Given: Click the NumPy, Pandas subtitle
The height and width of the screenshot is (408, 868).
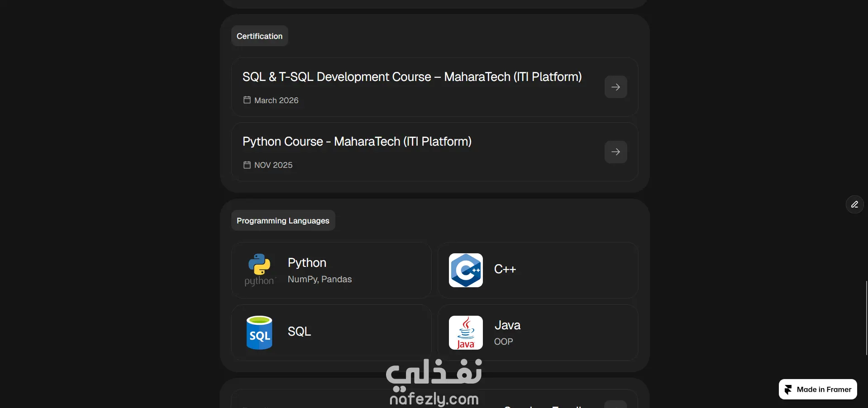Looking at the screenshot, I should [x=320, y=280].
